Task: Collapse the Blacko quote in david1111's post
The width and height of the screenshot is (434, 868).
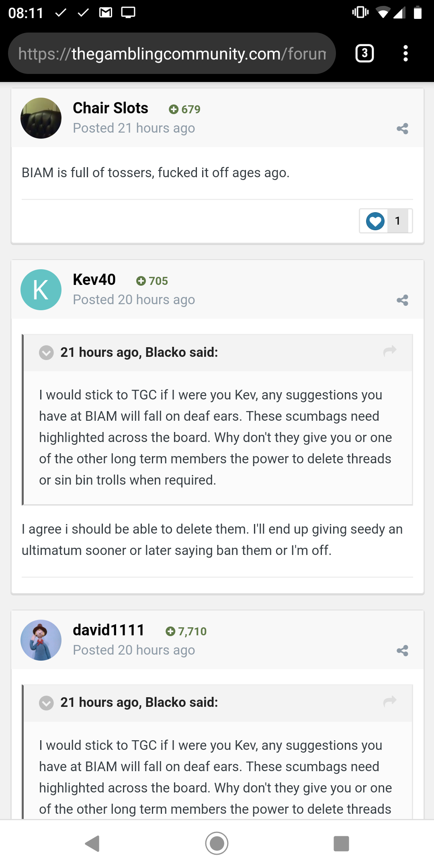Action: [x=46, y=703]
